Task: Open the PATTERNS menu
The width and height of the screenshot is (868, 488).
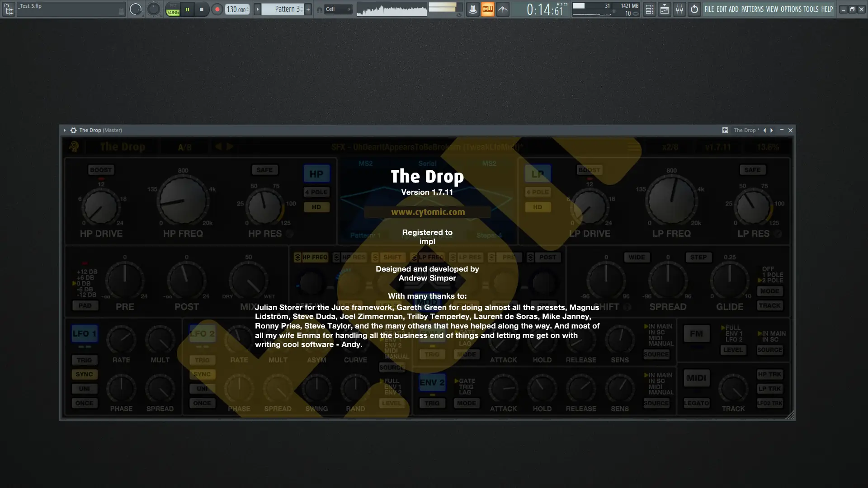Action: tap(752, 9)
